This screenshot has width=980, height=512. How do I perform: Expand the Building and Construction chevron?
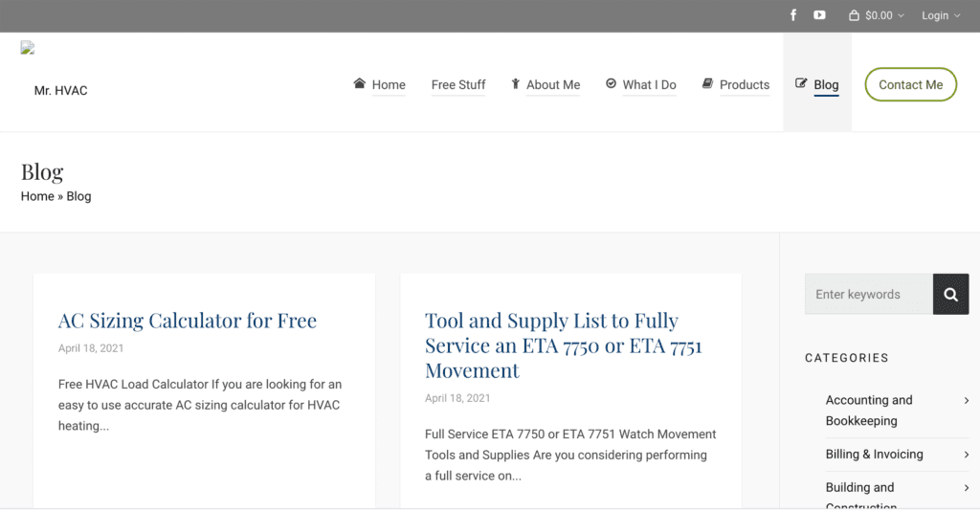pos(967,488)
